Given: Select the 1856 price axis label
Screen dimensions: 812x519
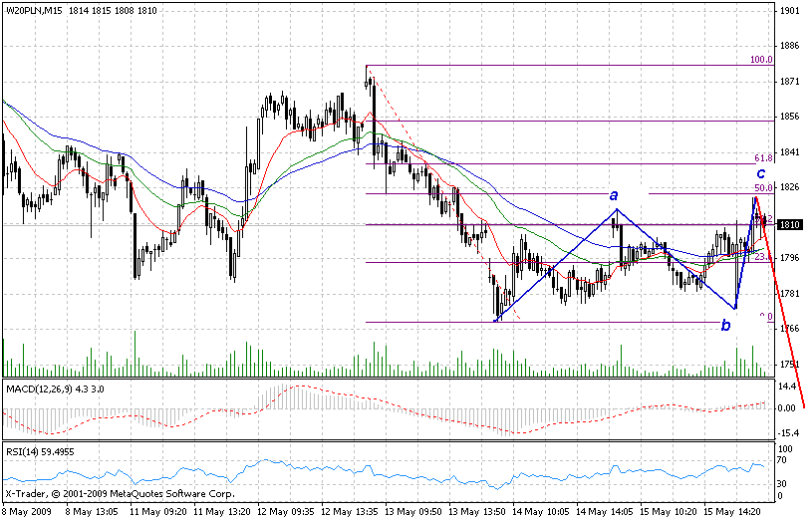Looking at the screenshot, I should point(790,118).
